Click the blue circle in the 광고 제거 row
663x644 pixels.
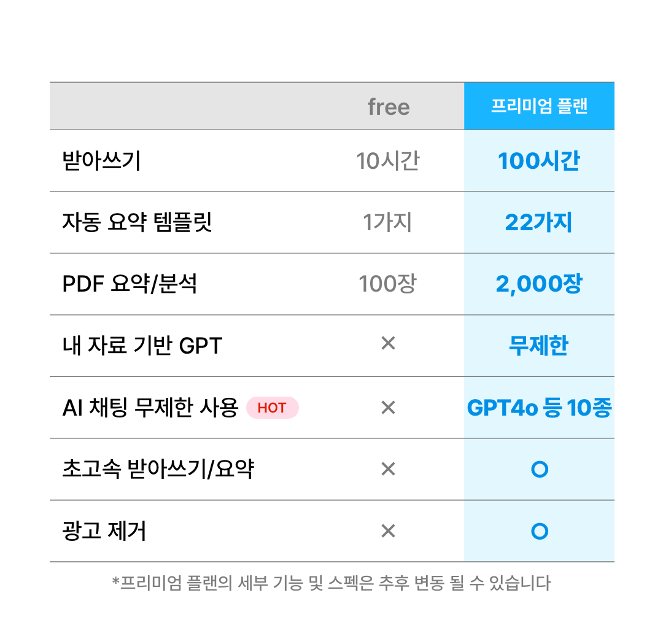540,531
